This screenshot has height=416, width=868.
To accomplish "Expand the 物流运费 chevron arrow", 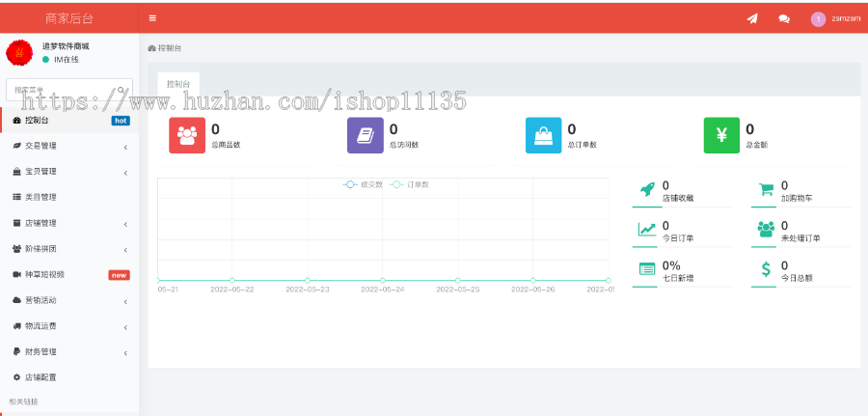I will (125, 327).
